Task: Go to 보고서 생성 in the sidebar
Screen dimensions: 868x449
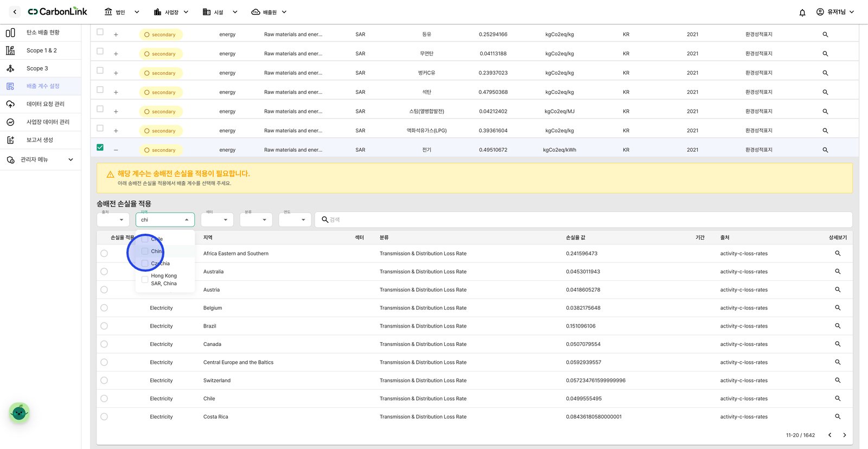Action: coord(41,140)
